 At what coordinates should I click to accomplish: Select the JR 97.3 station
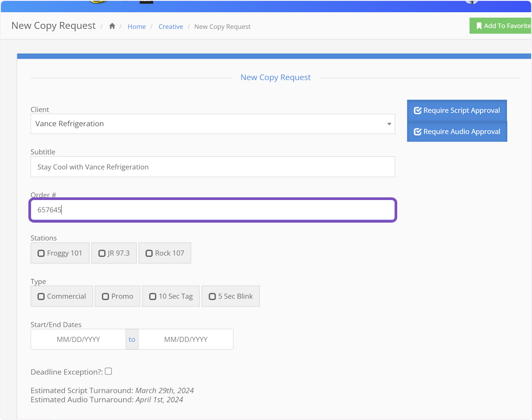point(114,253)
